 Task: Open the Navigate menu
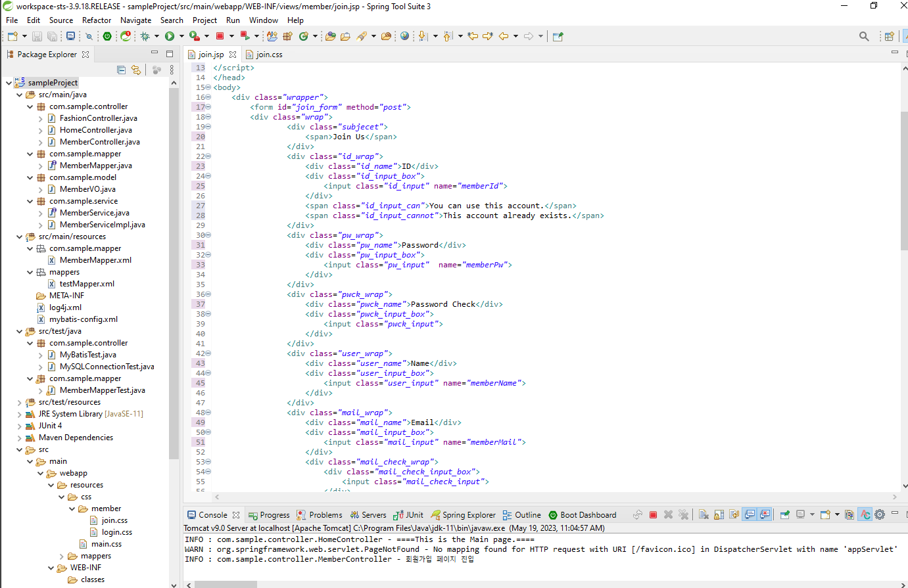click(135, 20)
